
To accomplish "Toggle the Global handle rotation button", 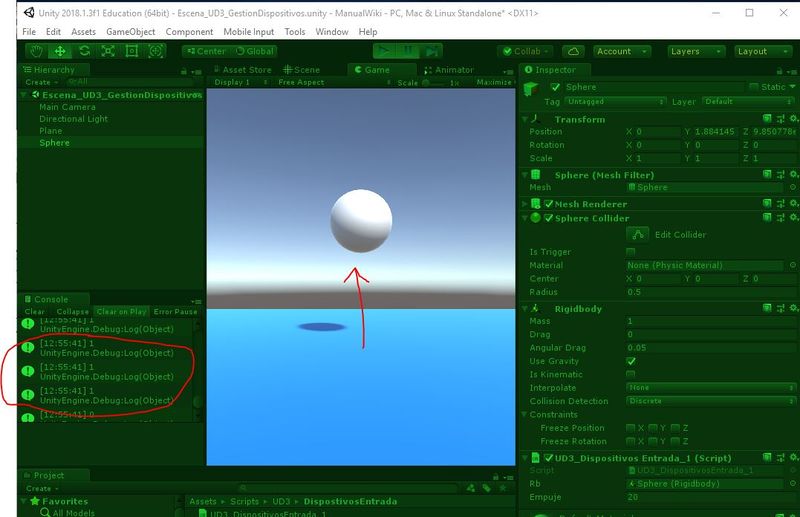I will [x=254, y=51].
